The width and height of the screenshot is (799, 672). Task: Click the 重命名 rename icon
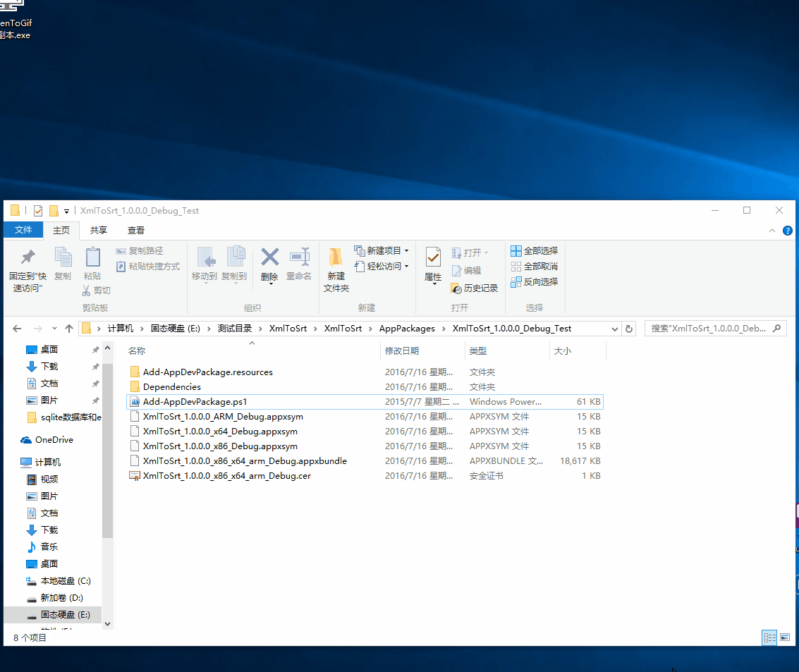(300, 257)
